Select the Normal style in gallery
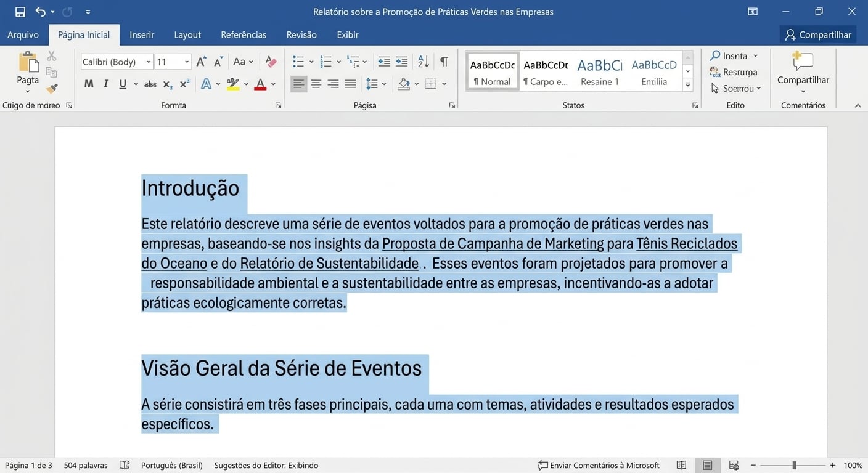 coord(492,71)
